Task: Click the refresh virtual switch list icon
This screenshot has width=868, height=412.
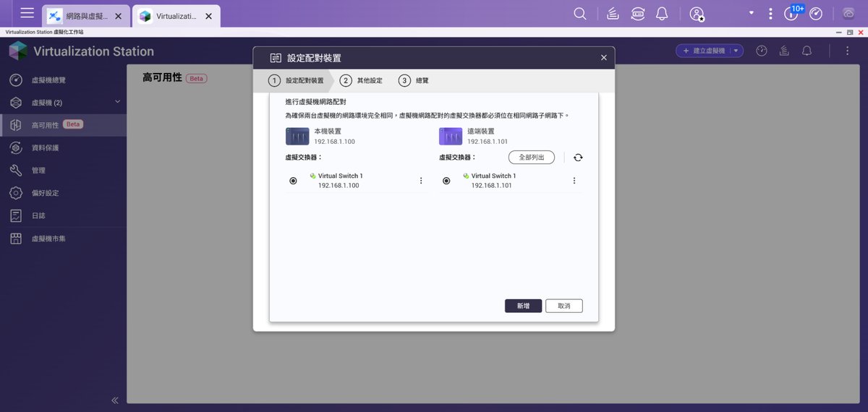Action: (577, 158)
